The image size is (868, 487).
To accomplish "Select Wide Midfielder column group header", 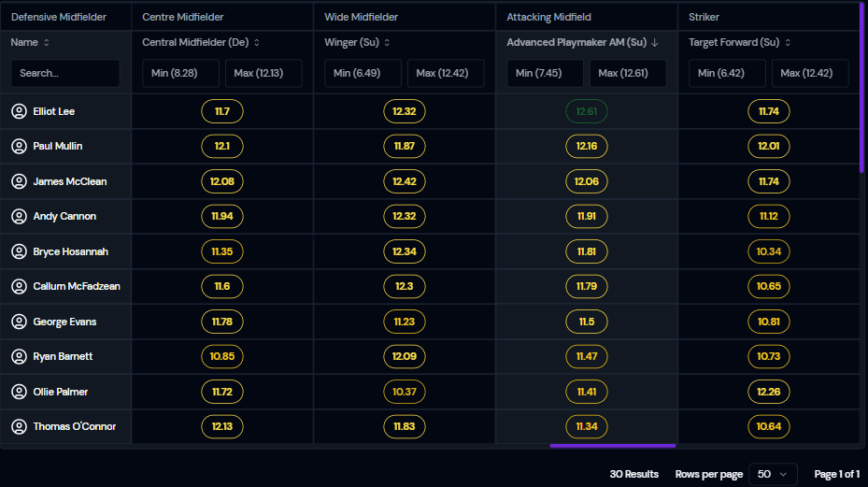I will 361,17.
